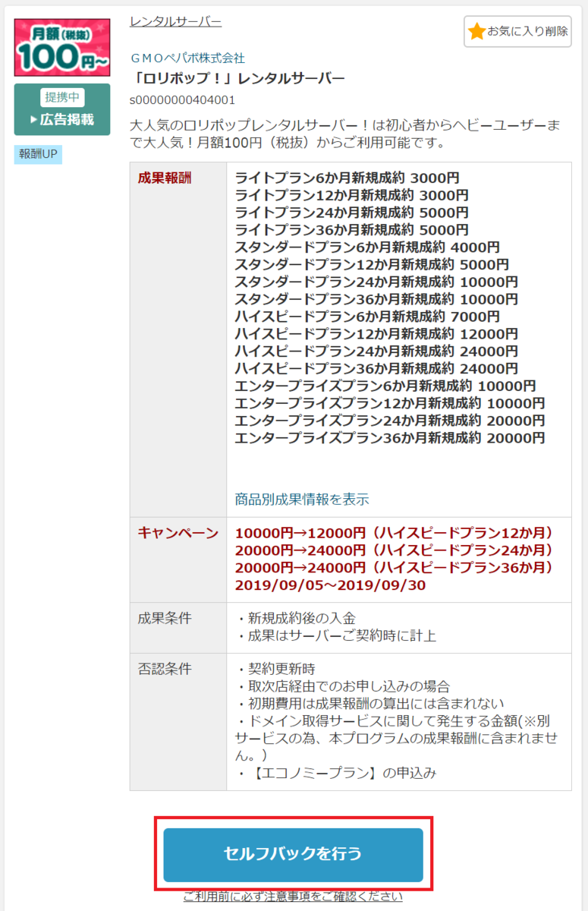Click ハイスピードプラン24か月新規成約 24000円 row

tap(376, 351)
